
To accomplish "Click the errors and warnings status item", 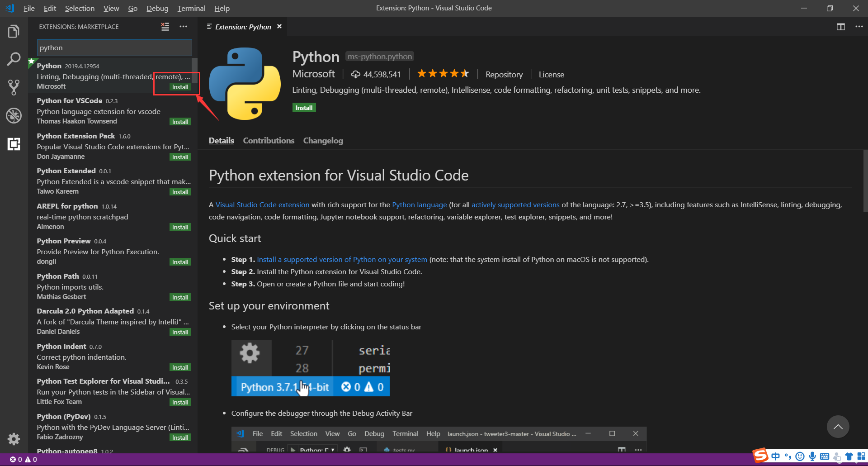I will pos(24,459).
